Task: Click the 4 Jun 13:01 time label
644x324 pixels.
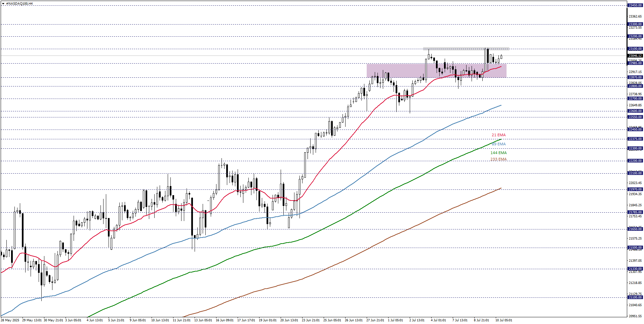Action: [95, 320]
